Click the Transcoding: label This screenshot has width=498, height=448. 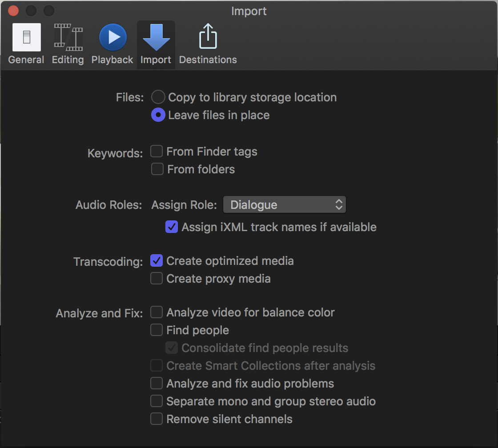click(x=108, y=262)
